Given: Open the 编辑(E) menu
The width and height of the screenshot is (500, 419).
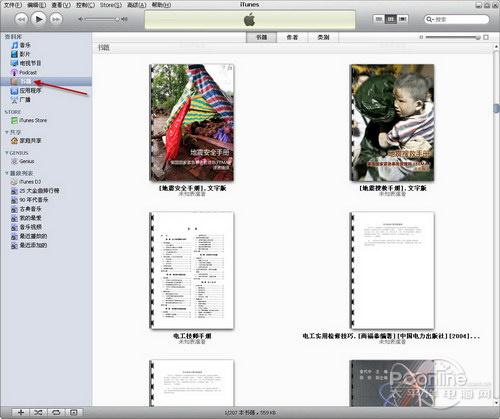Looking at the screenshot, I should [37, 5].
